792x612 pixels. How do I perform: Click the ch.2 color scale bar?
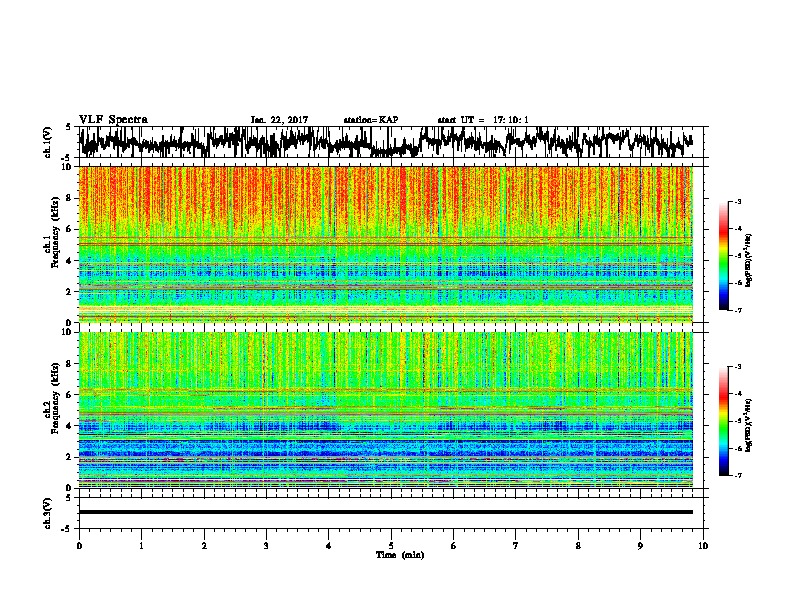coord(723,421)
